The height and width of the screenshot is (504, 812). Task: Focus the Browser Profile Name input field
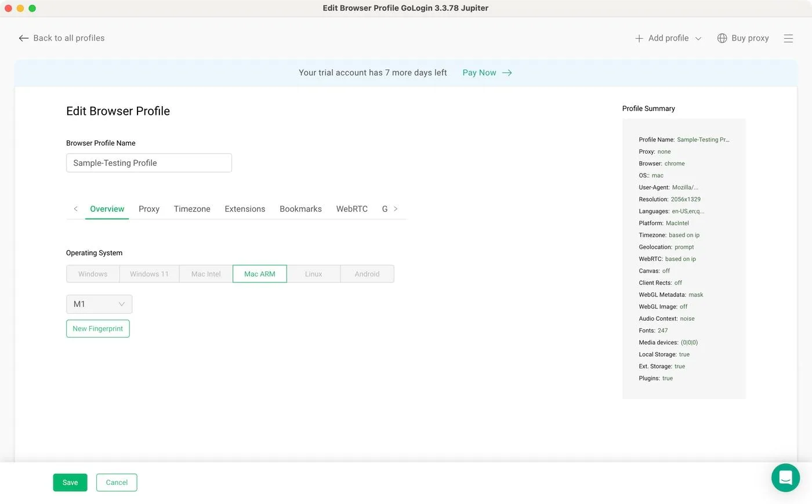[x=149, y=163]
